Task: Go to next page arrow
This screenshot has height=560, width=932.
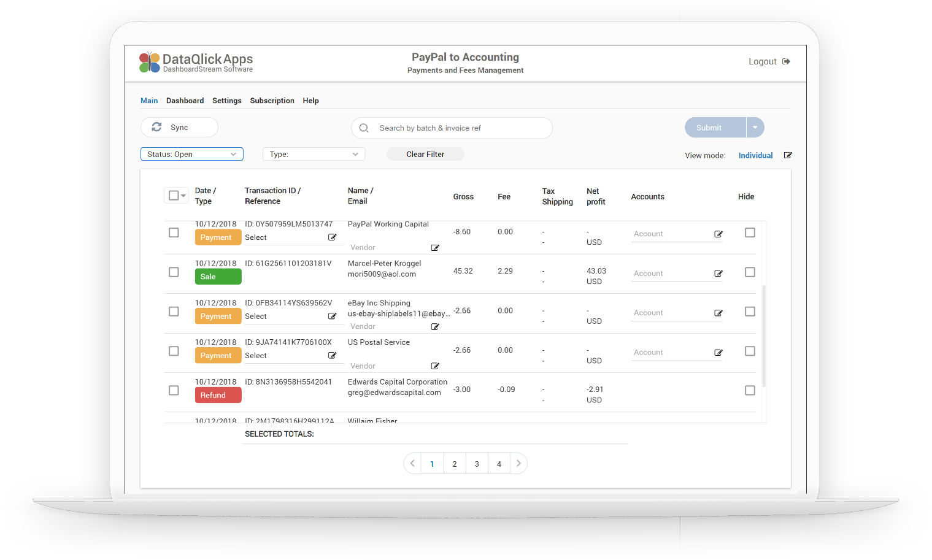Action: pyautogui.click(x=518, y=464)
